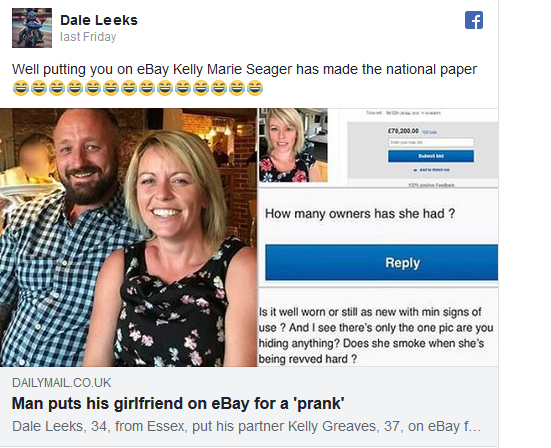Click the bid amount input field
This screenshot has width=551, height=448.
(x=431, y=142)
